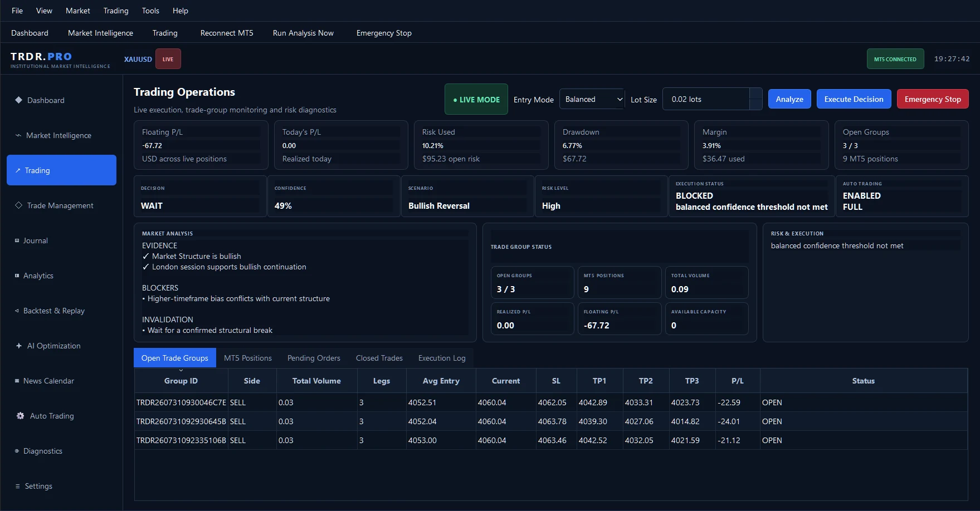
Task: Open the Entry Mode Balanced dropdown
Action: point(592,99)
